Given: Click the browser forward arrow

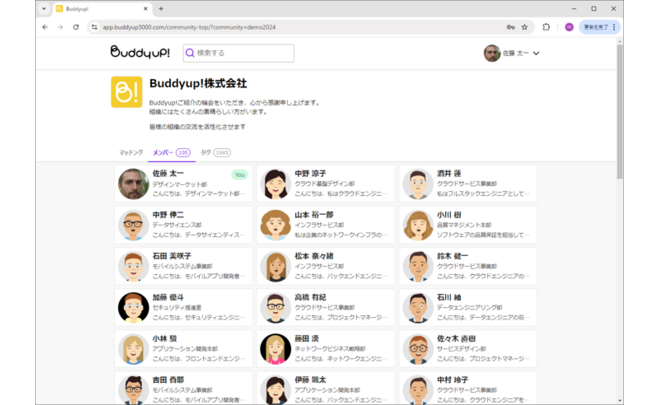Looking at the screenshot, I should pos(60,27).
